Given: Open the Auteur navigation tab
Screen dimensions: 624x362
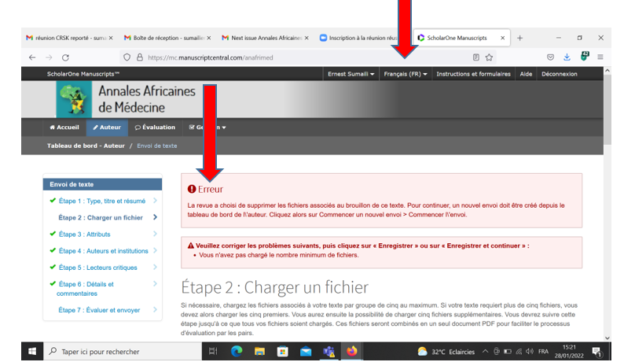Looking at the screenshot, I should pos(107,127).
